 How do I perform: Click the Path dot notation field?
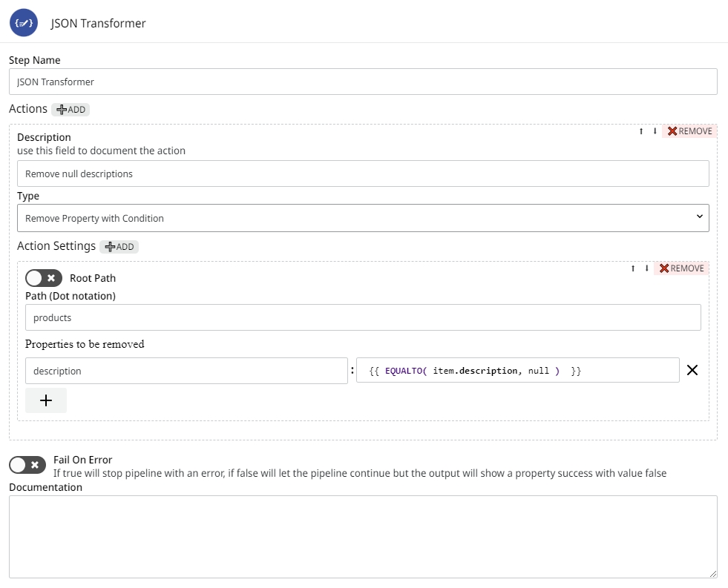coord(363,317)
